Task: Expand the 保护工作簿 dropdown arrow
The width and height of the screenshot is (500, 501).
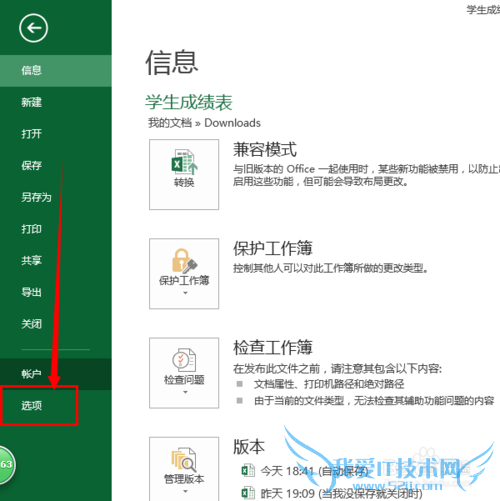Action: (185, 293)
